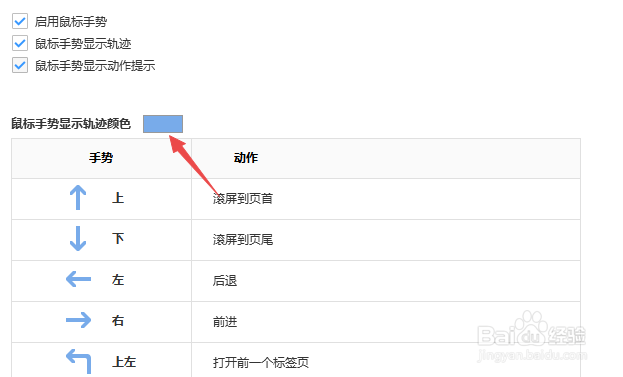Select the right arrow gesture icon

78,320
